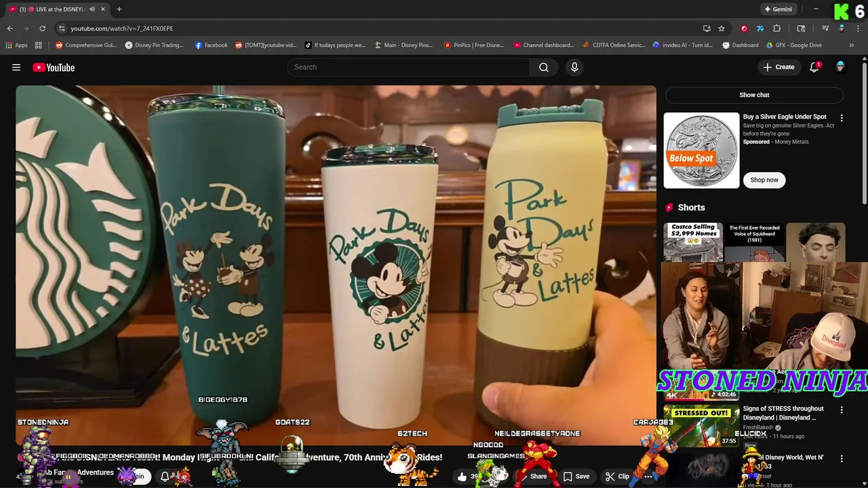The width and height of the screenshot is (868, 488).
Task: Reload the current page
Action: 42,28
